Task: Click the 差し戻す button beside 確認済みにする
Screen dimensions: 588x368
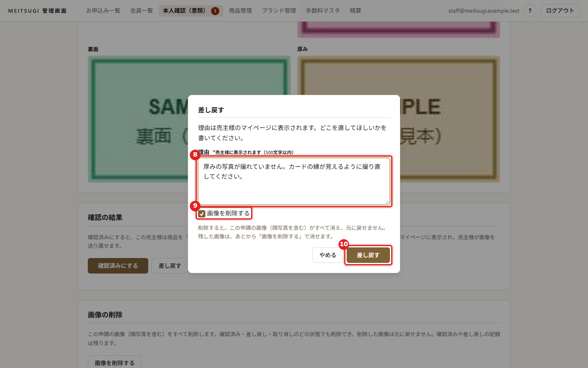Action: pyautogui.click(x=170, y=266)
